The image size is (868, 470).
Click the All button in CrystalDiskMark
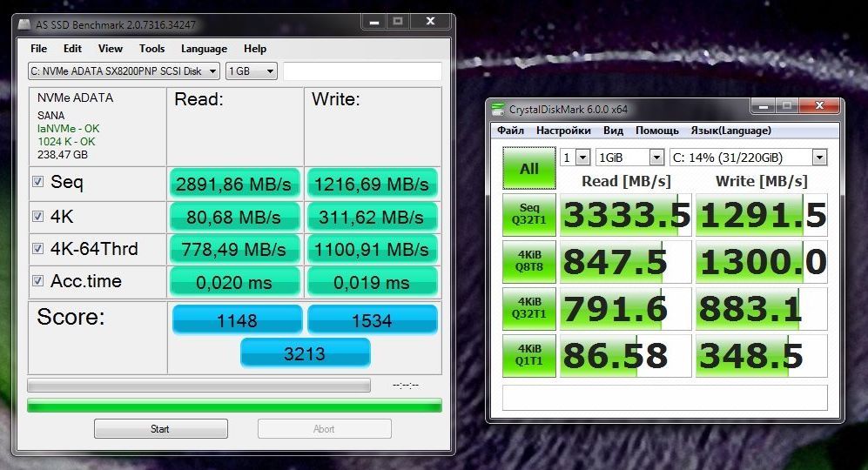pyautogui.click(x=529, y=168)
